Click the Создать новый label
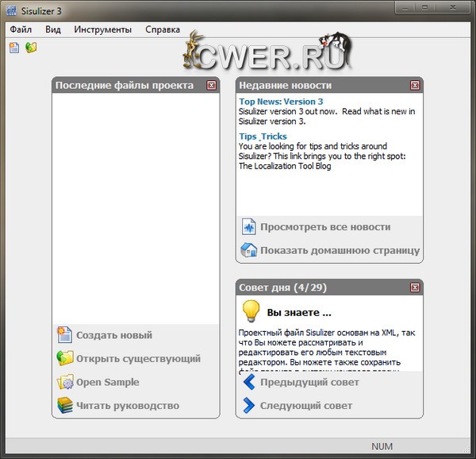 [x=114, y=335]
